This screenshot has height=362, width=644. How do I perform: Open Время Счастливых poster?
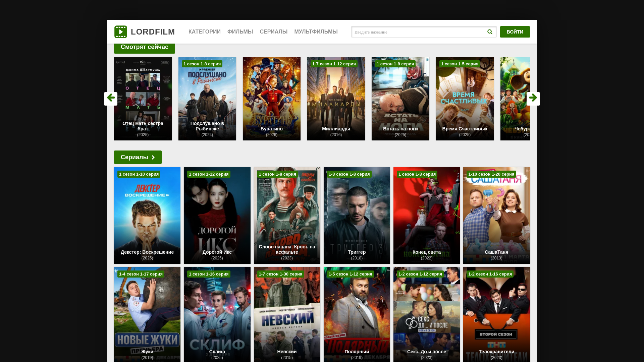465,99
